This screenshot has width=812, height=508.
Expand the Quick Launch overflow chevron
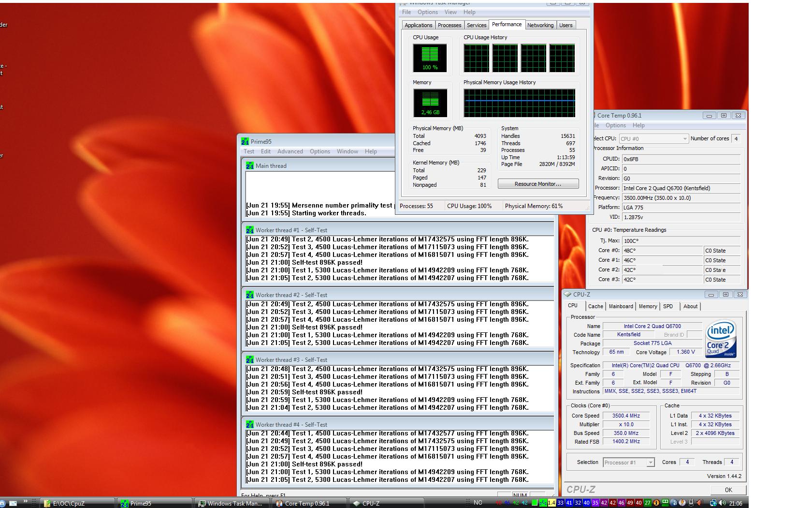tap(25, 502)
